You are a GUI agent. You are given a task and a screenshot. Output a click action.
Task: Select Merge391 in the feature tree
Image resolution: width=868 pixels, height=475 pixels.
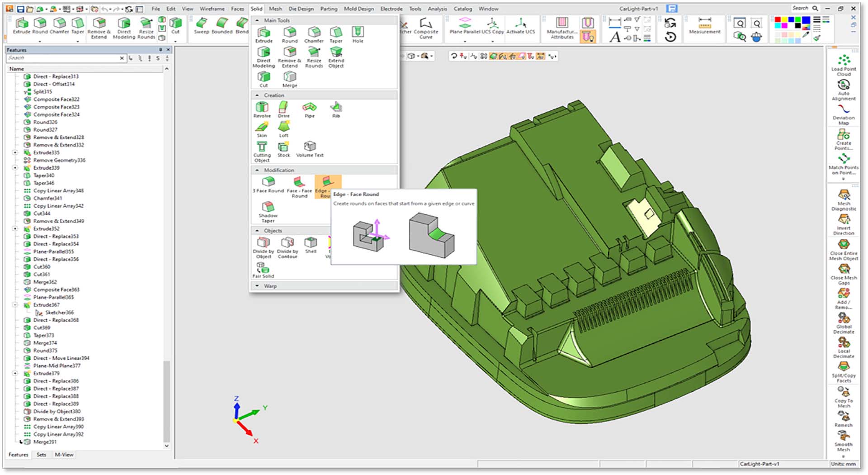(x=45, y=442)
